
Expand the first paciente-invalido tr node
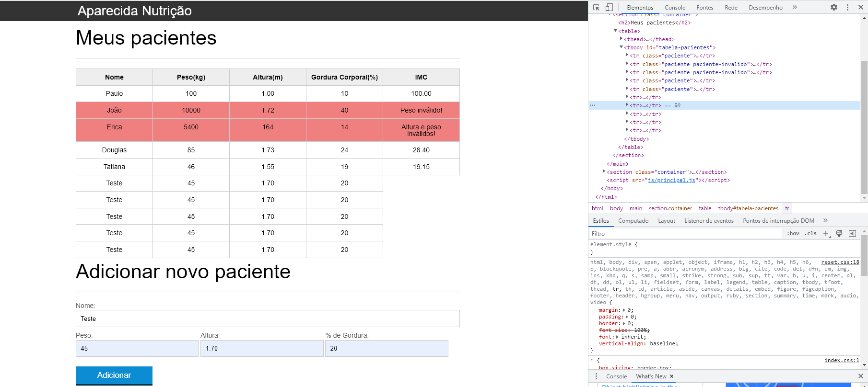[x=627, y=64]
